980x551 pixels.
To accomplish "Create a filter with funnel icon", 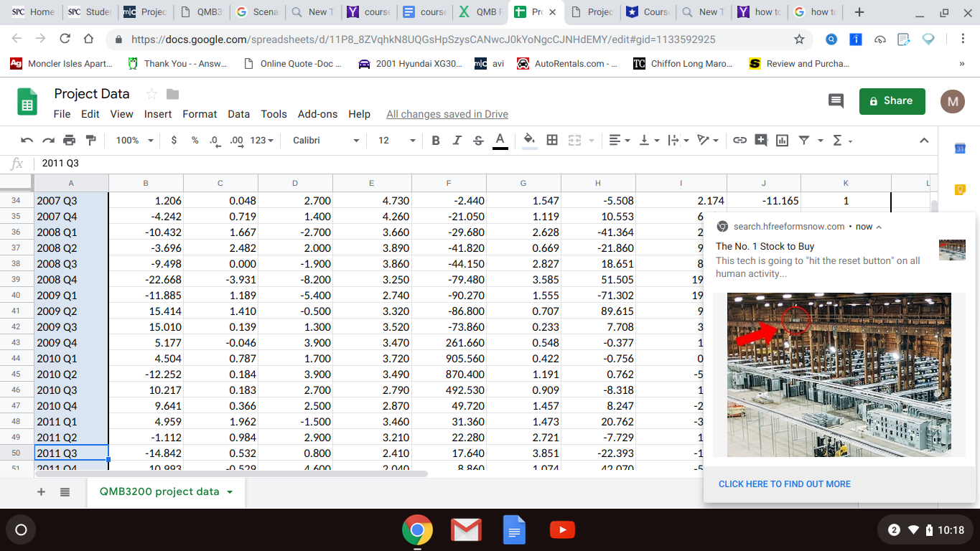I will 804,141.
